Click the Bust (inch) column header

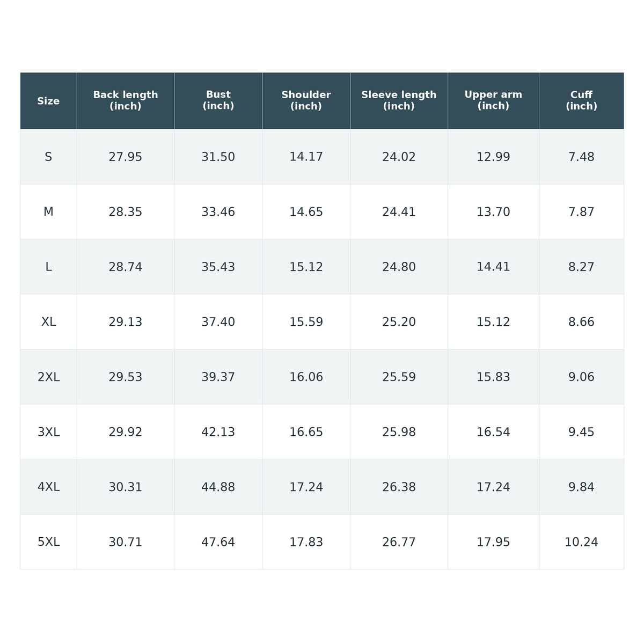coord(218,101)
